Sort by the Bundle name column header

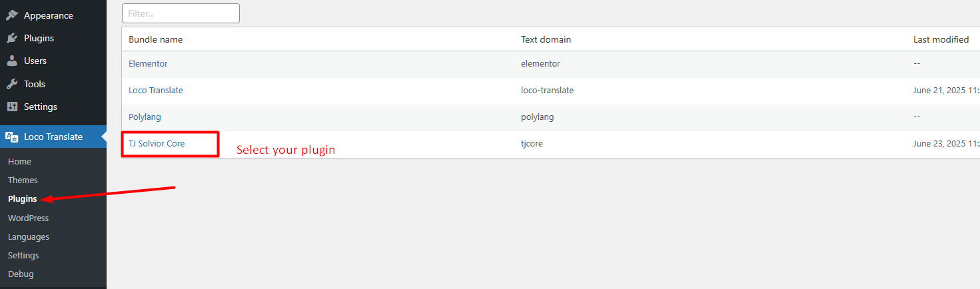155,39
